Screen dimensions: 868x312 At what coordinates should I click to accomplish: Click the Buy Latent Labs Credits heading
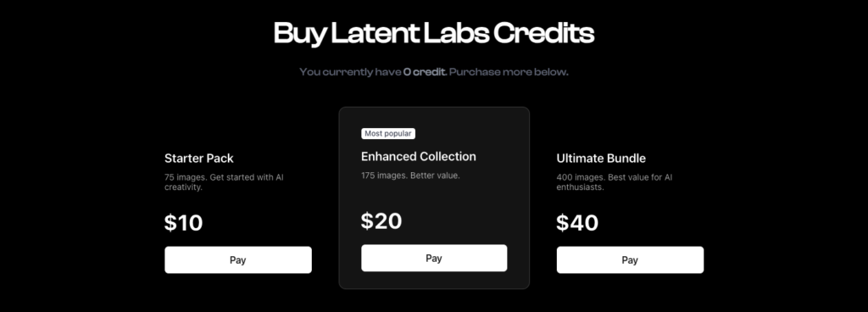coord(434,33)
